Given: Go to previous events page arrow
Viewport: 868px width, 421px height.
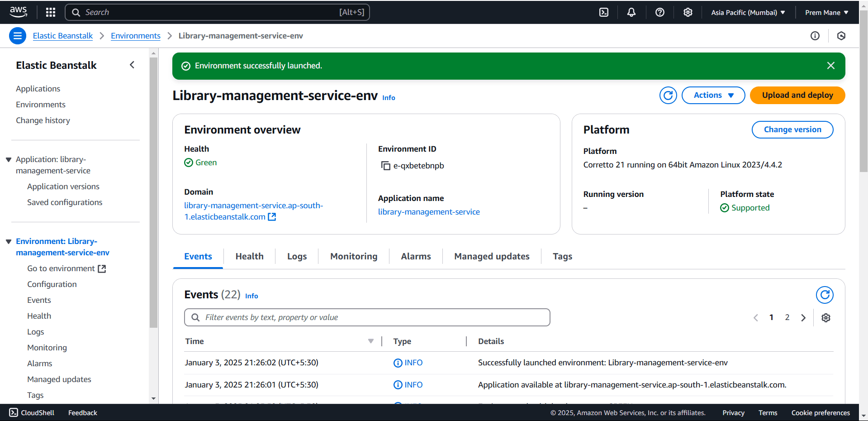Looking at the screenshot, I should click(756, 318).
